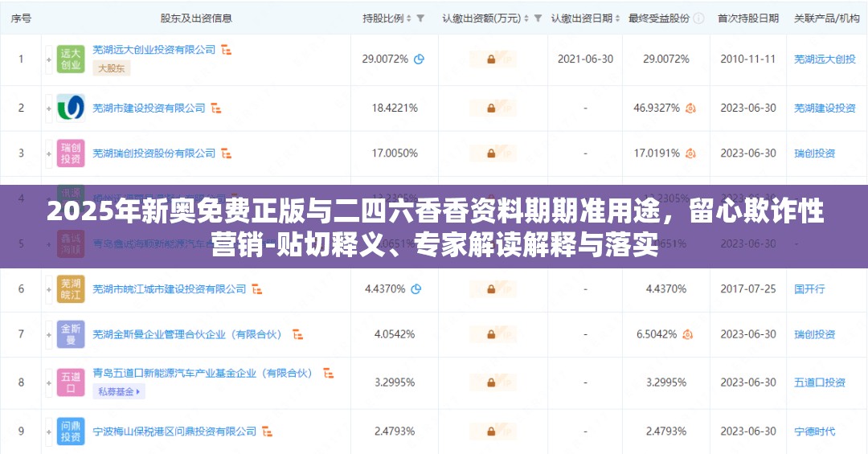The height and width of the screenshot is (454, 868).
Task: Open 青岛五道口新能源汽车产业基金企业 link
Action: click(x=203, y=373)
